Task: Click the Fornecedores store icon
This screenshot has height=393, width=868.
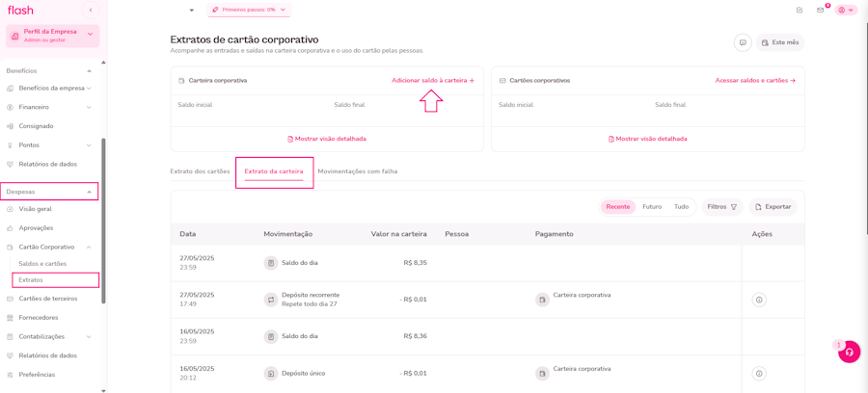Action: 10,317
